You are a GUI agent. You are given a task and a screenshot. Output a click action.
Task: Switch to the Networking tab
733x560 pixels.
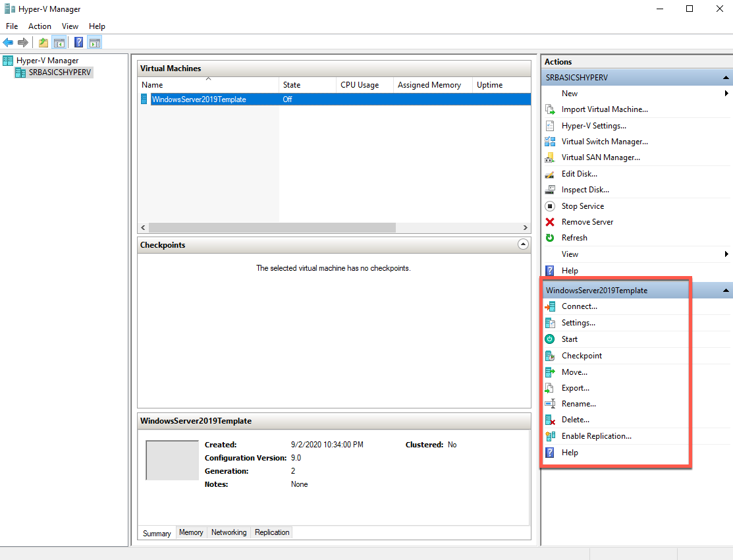click(229, 532)
